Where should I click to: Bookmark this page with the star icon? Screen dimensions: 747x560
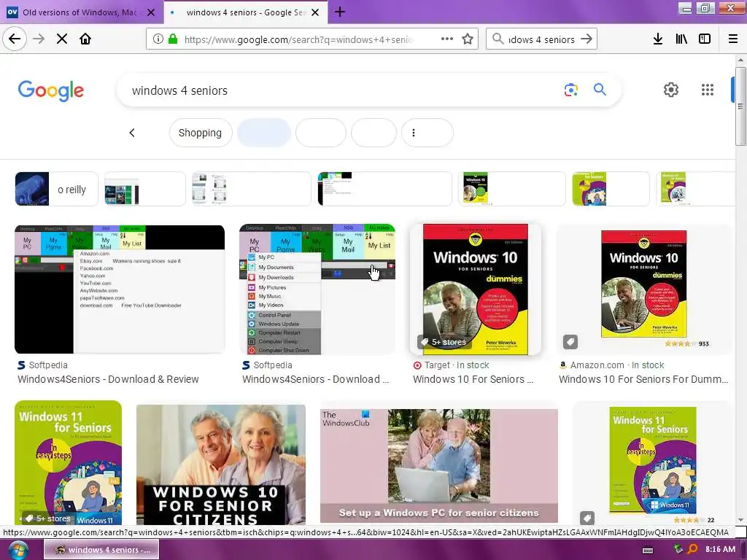coord(468,39)
